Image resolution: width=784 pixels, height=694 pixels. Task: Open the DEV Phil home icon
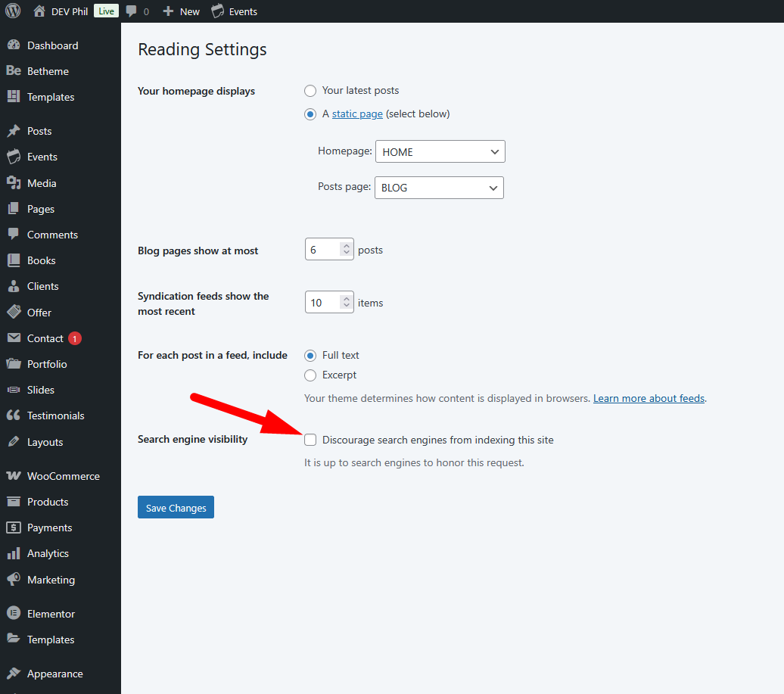point(39,11)
